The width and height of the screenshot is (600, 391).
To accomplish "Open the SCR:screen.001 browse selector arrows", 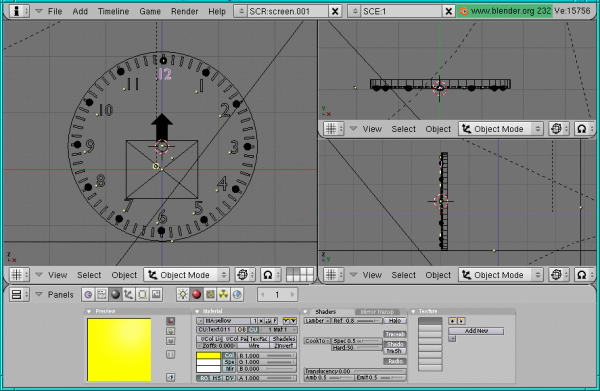I will (x=241, y=11).
